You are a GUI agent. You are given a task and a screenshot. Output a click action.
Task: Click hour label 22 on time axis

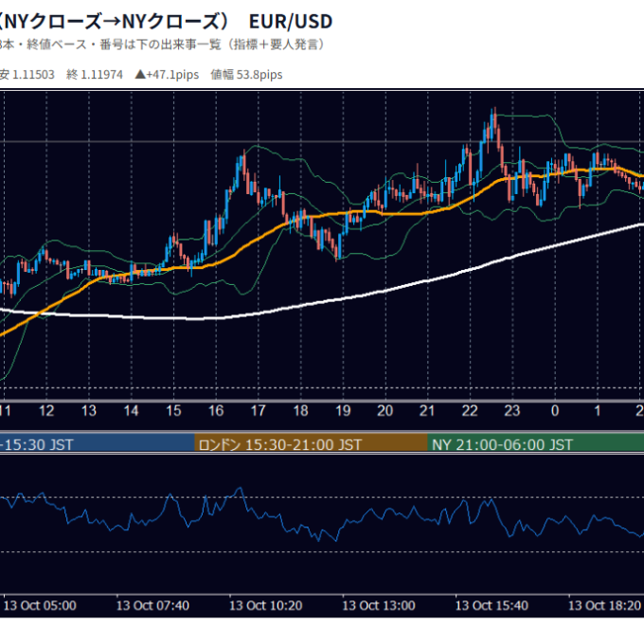point(470,411)
